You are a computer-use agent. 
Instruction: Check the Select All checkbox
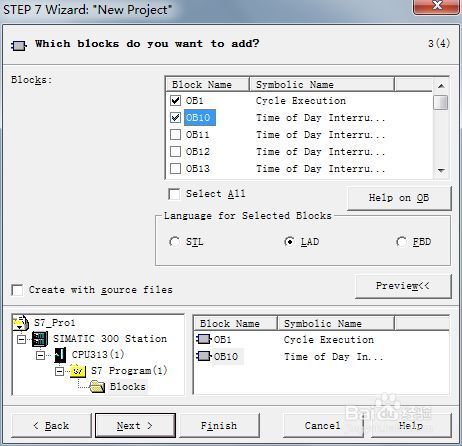pyautogui.click(x=174, y=194)
